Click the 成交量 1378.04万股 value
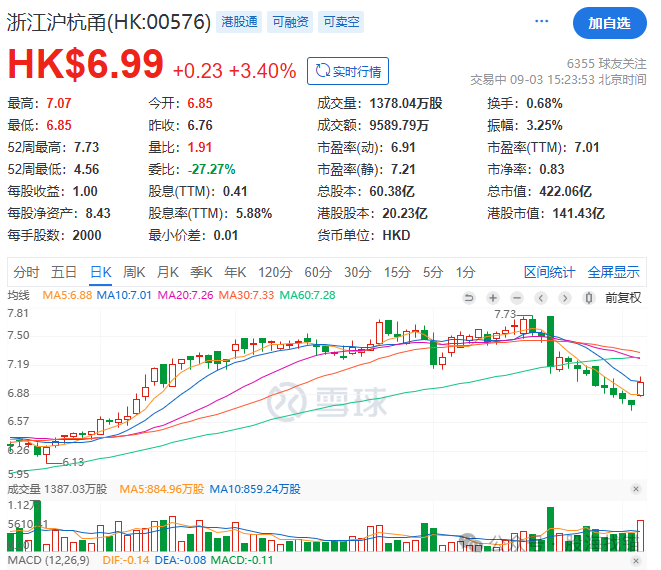Image resolution: width=661 pixels, height=570 pixels. (x=406, y=103)
